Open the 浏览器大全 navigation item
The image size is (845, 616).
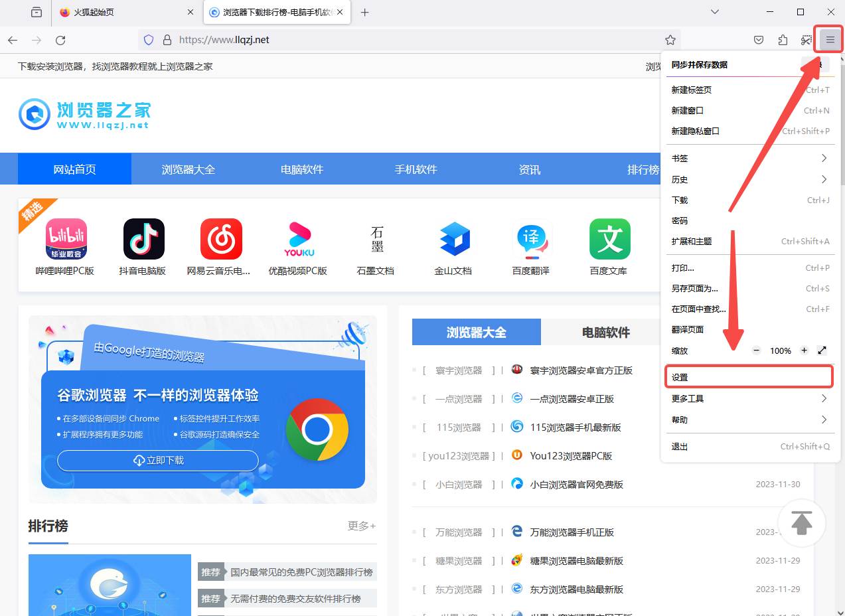189,169
